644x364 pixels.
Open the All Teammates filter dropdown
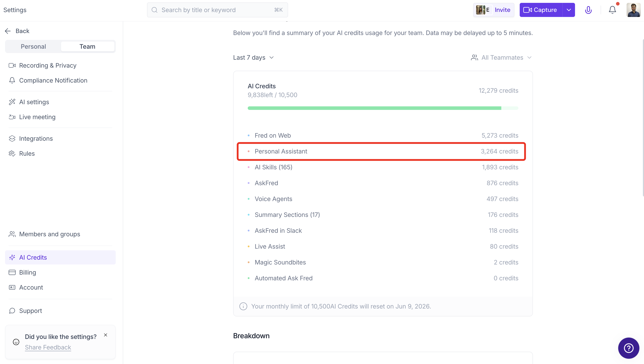click(501, 58)
